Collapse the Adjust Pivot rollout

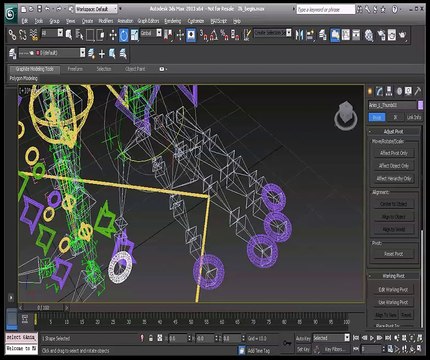(x=394, y=131)
